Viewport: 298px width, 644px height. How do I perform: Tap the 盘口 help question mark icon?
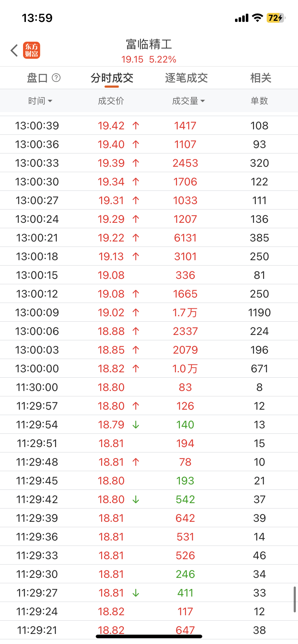(x=56, y=78)
